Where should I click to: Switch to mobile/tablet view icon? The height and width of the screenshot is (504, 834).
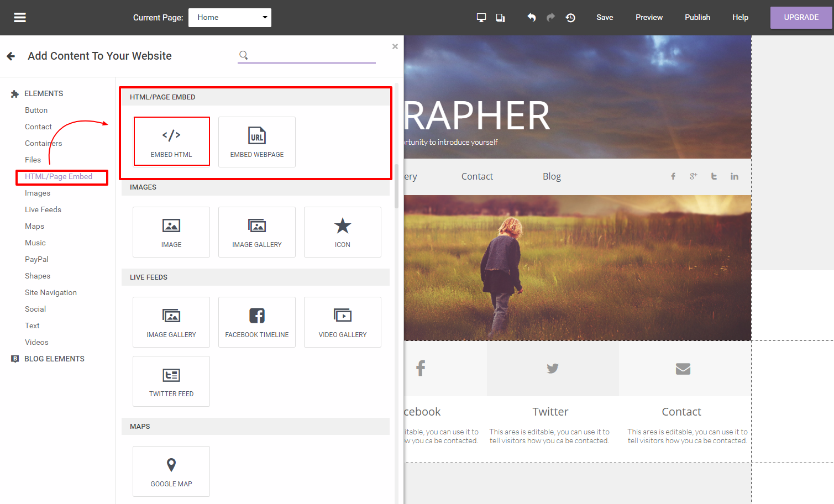(x=500, y=18)
